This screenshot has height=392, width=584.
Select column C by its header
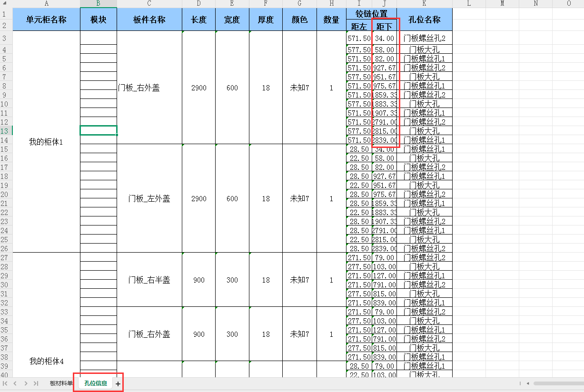(149, 3)
